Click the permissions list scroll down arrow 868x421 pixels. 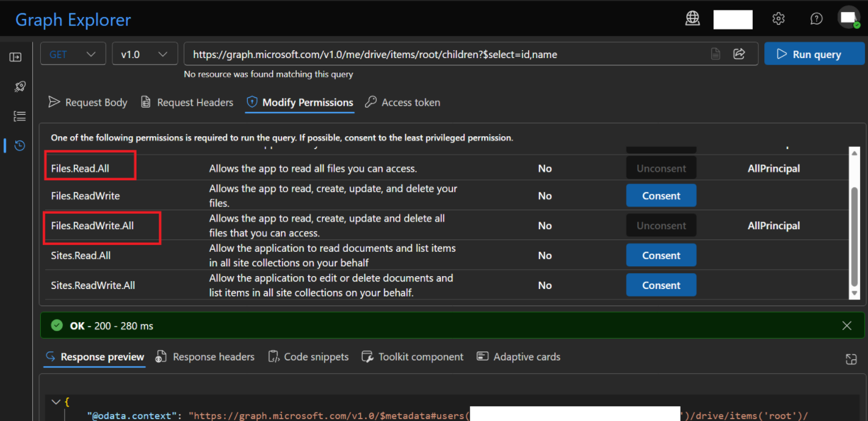point(855,293)
